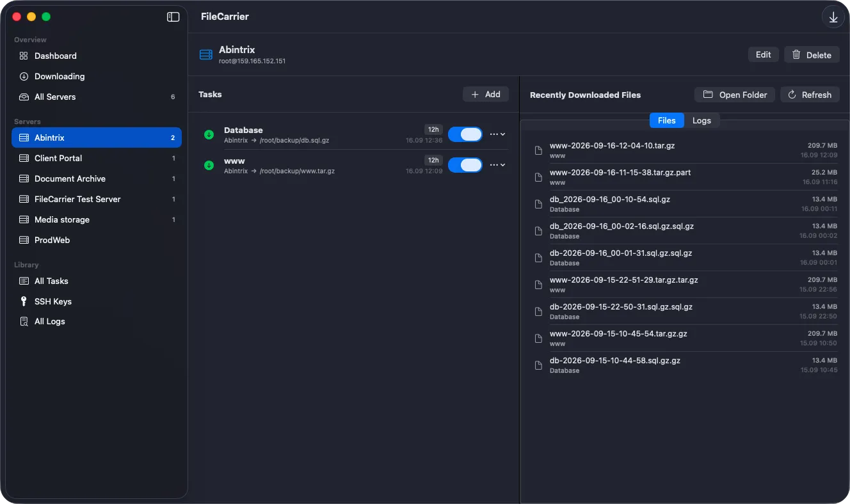The width and height of the screenshot is (850, 504).
Task: Select the Client Portal server
Action: (97, 158)
